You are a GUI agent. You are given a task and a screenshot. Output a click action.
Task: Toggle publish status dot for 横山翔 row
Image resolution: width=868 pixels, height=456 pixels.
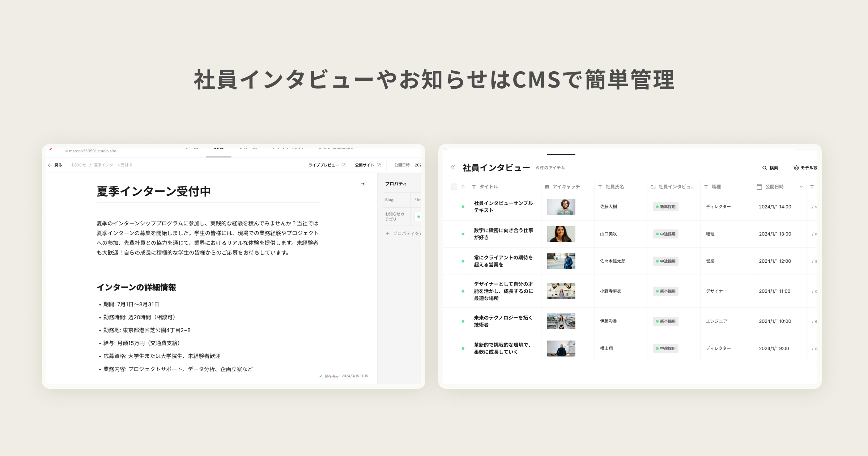[463, 349]
